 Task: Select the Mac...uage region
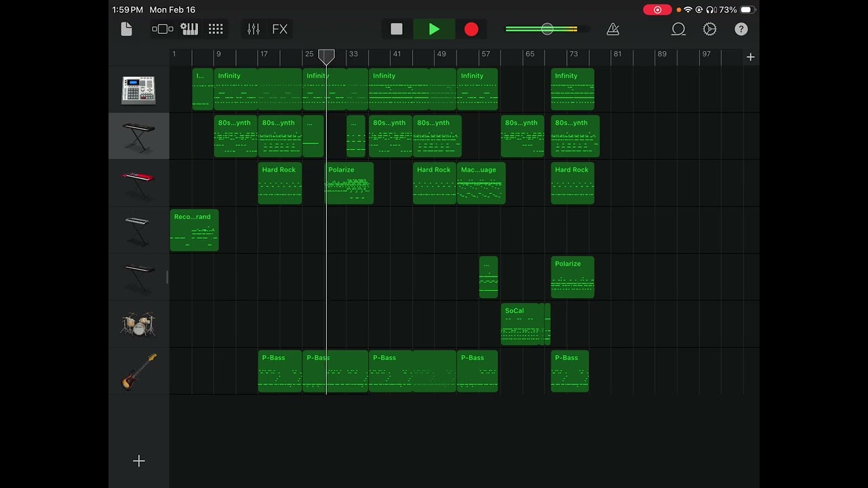point(481,184)
